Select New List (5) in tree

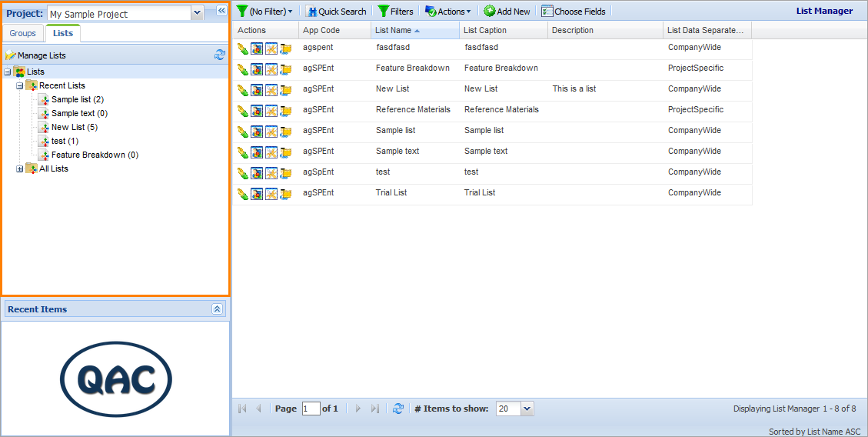click(75, 128)
